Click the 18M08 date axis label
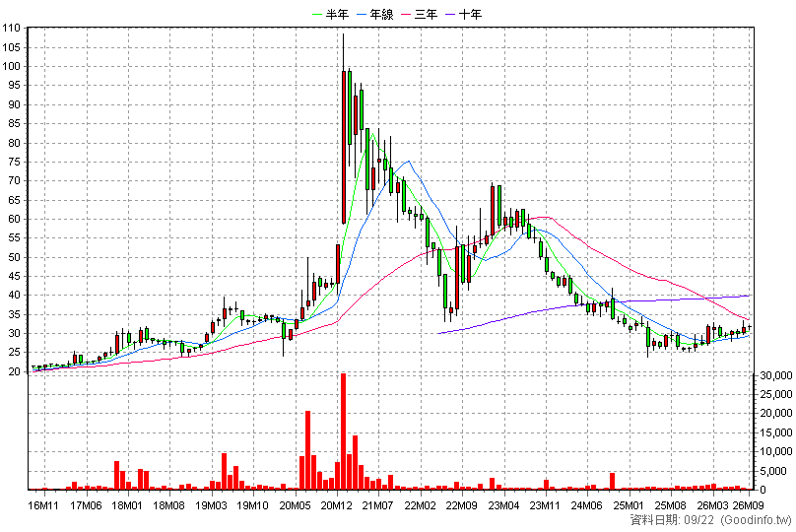Image resolution: width=796 pixels, height=532 pixels. coord(168,505)
